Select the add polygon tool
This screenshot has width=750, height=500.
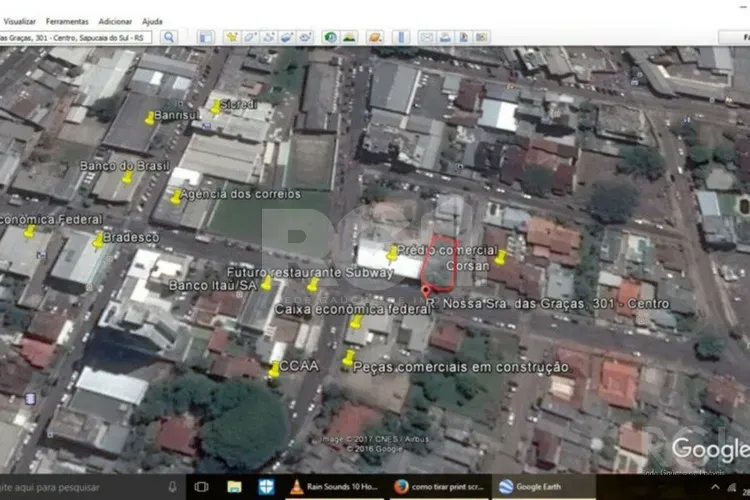250,37
